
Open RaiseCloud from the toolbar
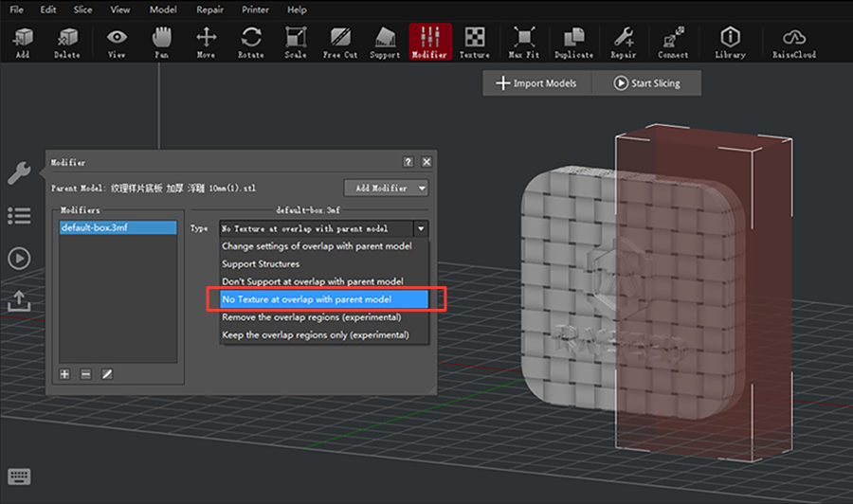[x=793, y=42]
